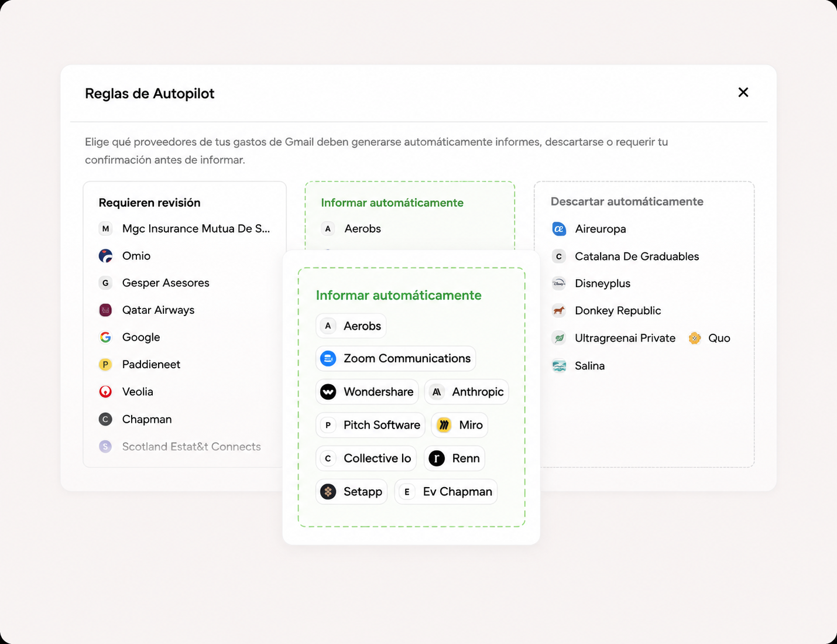Click the Google logo icon
Image resolution: width=837 pixels, height=644 pixels.
coord(105,337)
